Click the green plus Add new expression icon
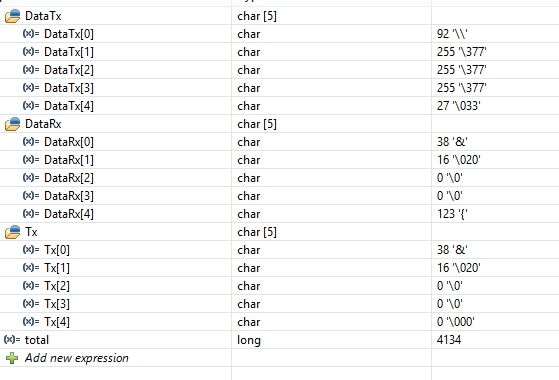This screenshot has height=380, width=559. tap(12, 358)
